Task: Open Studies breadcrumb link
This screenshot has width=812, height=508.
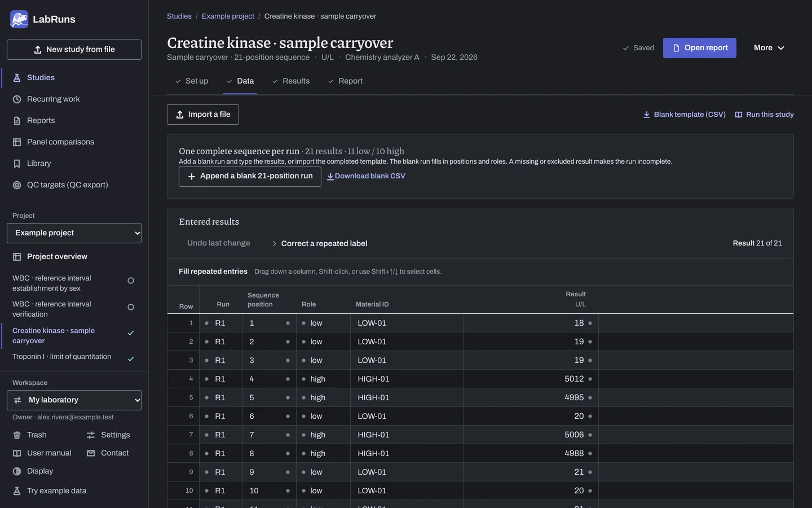Action: pos(179,16)
